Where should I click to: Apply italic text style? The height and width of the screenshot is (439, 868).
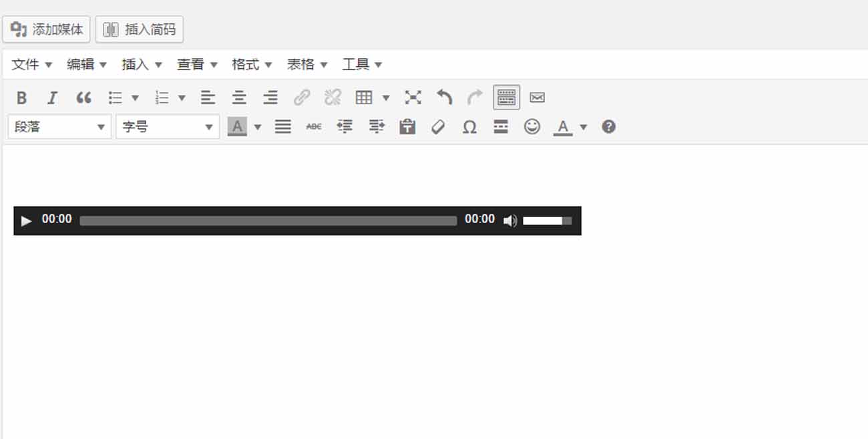(52, 98)
